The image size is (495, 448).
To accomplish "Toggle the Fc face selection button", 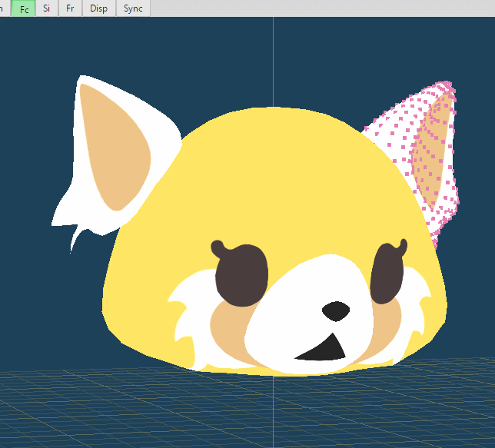I will point(23,8).
